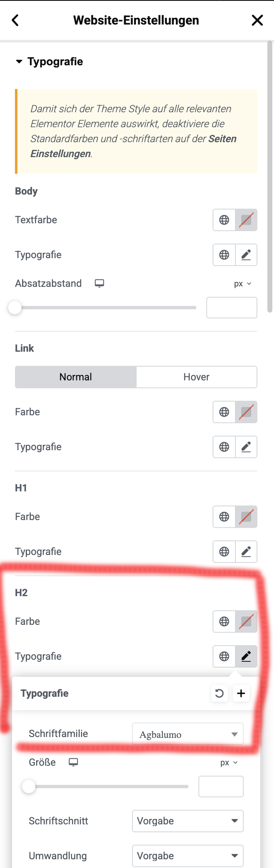This screenshot has width=274, height=868.
Task: Click the desktop device icon beside Absatzabstand
Action: tap(99, 284)
